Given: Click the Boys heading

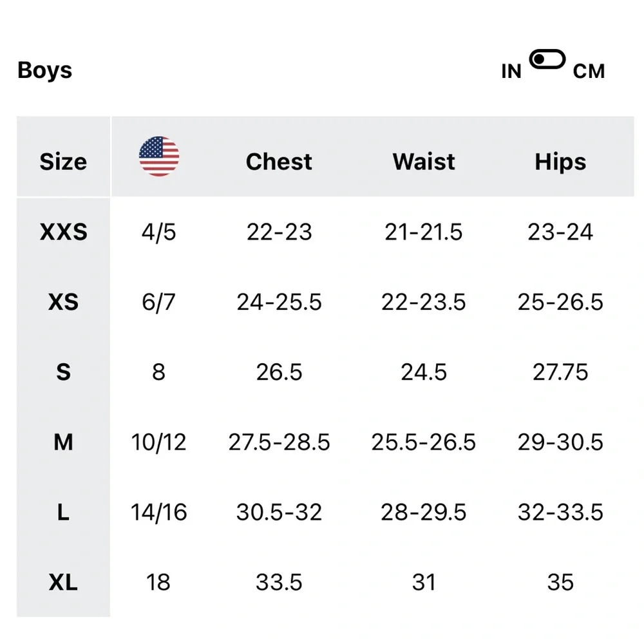Looking at the screenshot, I should [45, 70].
